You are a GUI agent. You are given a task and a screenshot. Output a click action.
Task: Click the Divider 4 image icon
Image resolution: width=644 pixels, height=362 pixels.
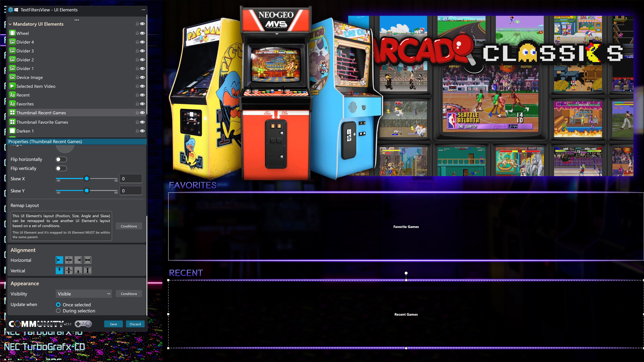[12, 42]
